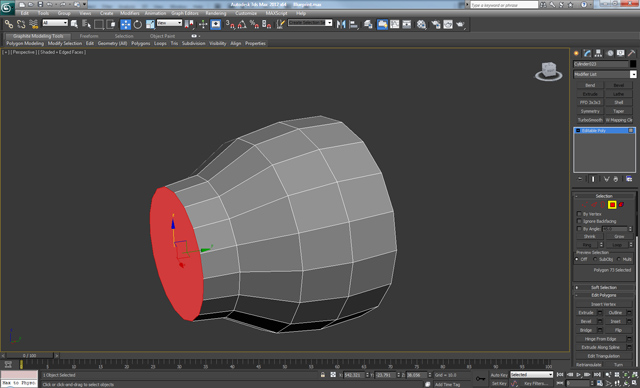The image size is (640, 388).
Task: Switch to the Utilities hammer panel tab
Action: [631, 53]
